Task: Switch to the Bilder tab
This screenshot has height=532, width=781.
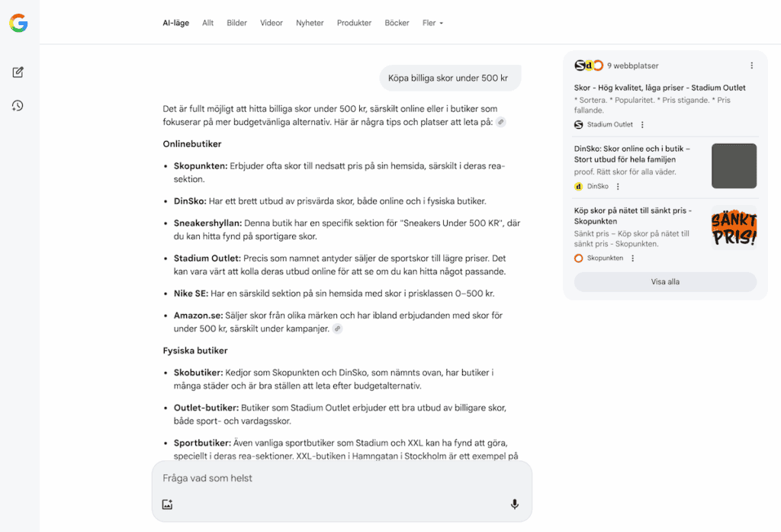Action: (236, 23)
